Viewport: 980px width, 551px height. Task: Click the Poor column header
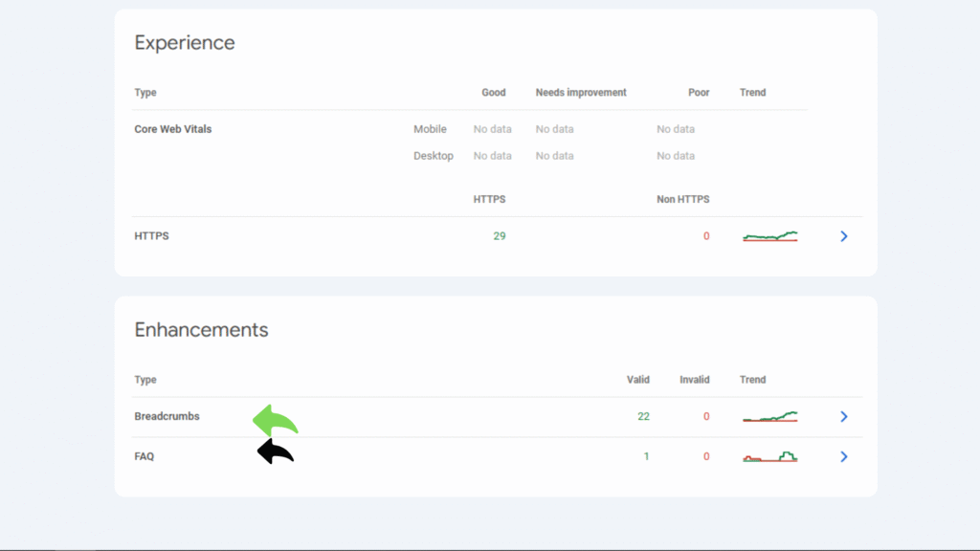(699, 93)
